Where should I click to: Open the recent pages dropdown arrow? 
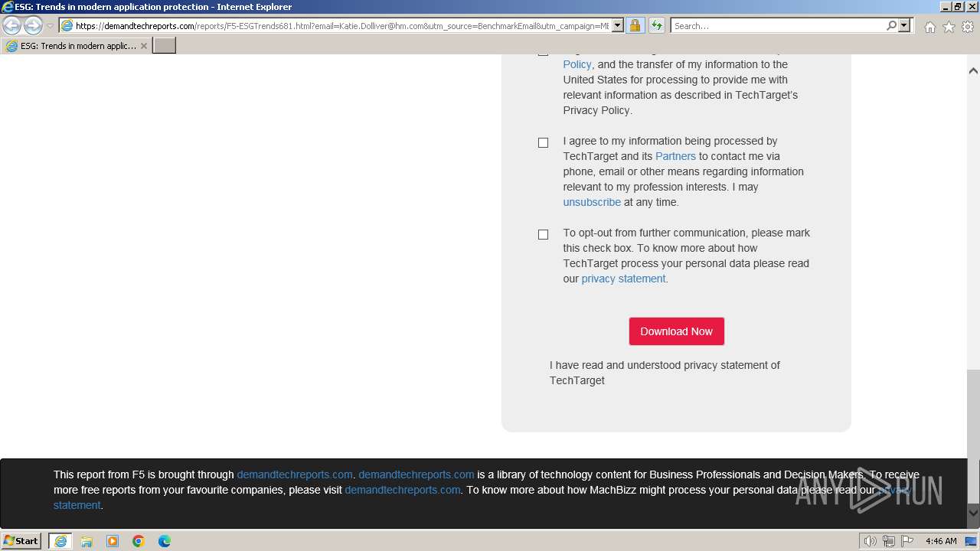click(x=50, y=26)
